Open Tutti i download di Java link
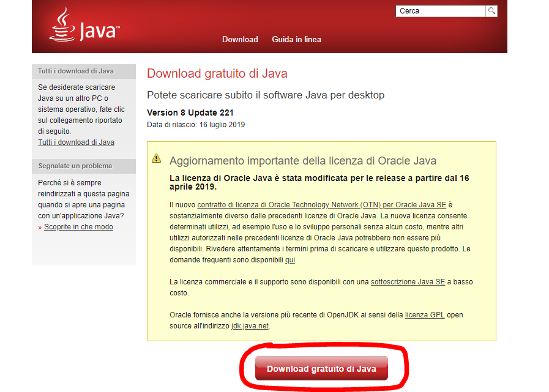This screenshot has width=549, height=392. pos(76,142)
